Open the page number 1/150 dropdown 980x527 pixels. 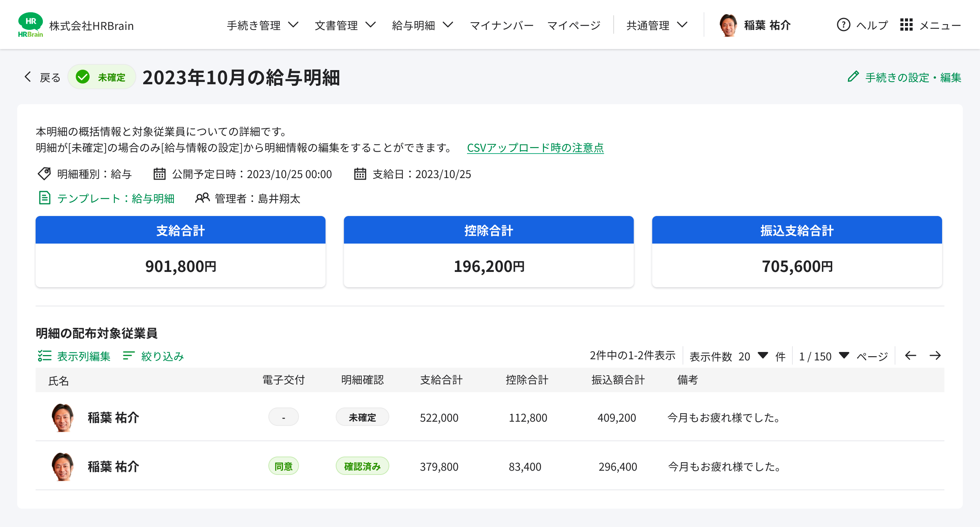(844, 356)
